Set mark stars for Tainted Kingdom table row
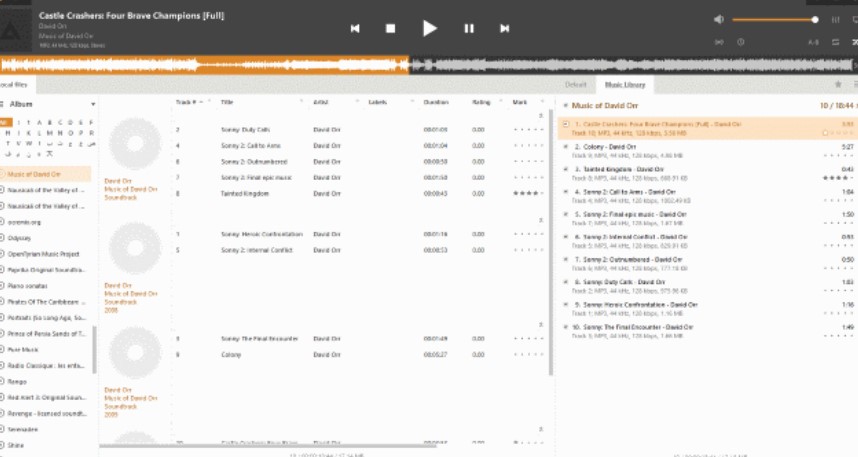858x457 pixels. coord(529,193)
